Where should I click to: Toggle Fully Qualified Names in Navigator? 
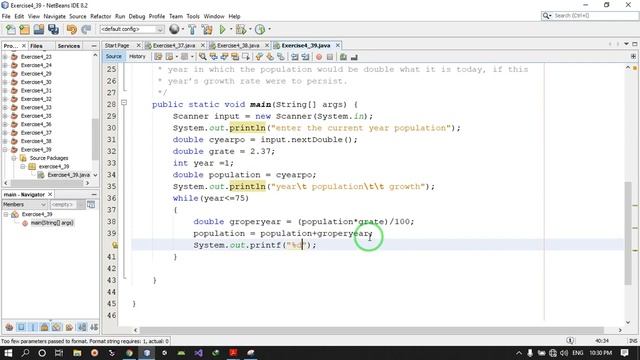tap(69, 327)
